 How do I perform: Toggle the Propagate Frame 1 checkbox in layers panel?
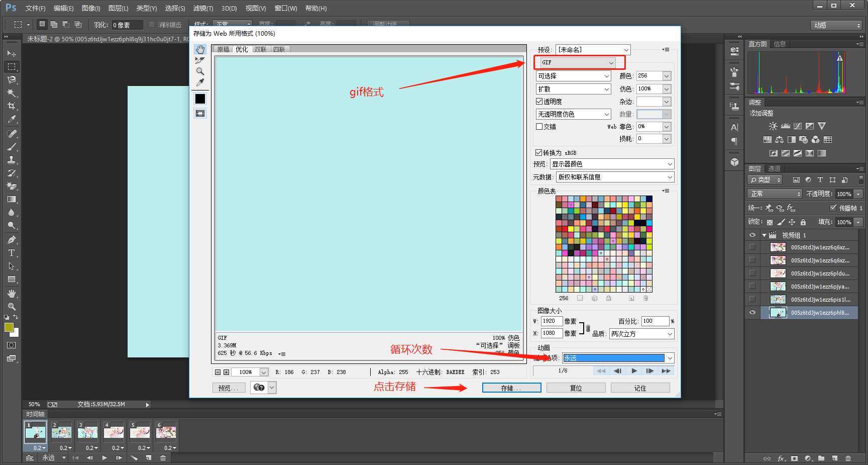click(833, 208)
